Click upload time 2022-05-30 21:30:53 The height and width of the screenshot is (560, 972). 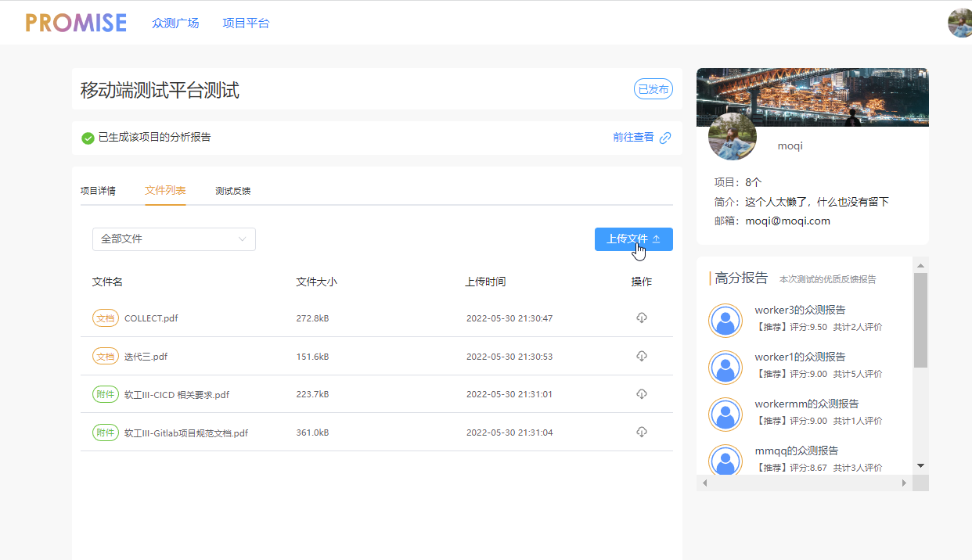pyautogui.click(x=509, y=356)
